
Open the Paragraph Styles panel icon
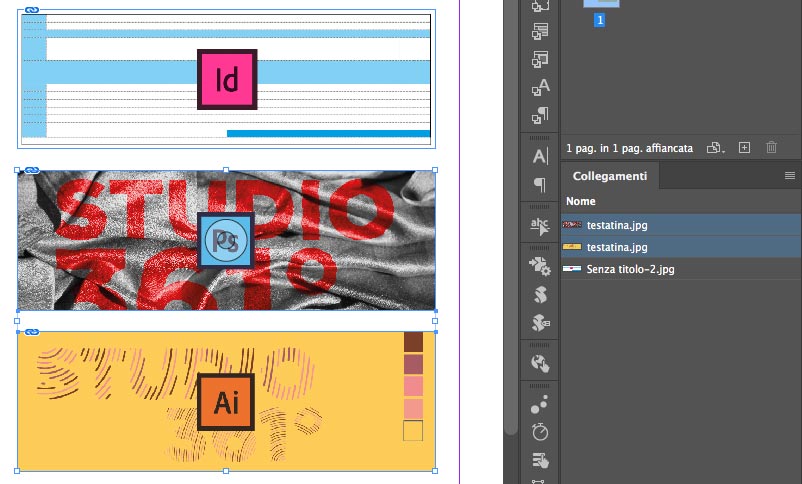[540, 116]
